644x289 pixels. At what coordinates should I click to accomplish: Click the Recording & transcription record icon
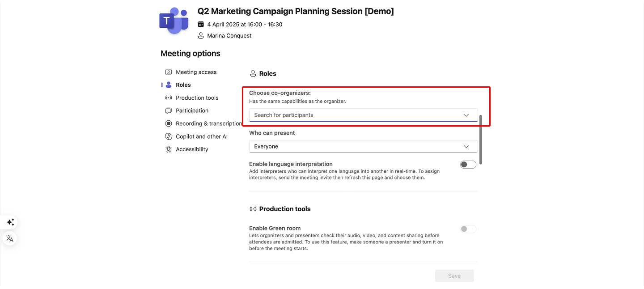click(x=168, y=123)
